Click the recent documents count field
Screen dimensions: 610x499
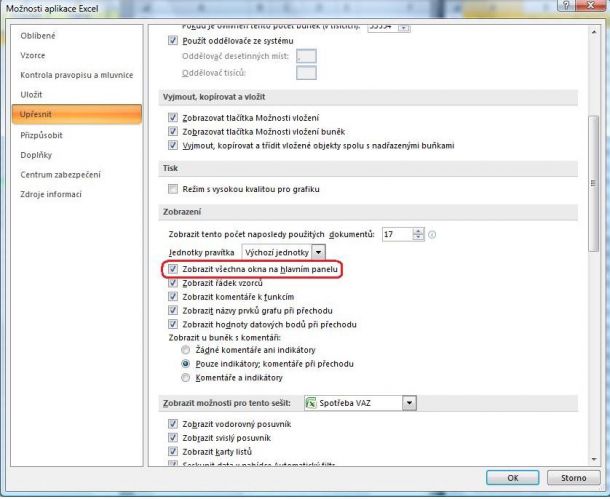tap(397, 234)
